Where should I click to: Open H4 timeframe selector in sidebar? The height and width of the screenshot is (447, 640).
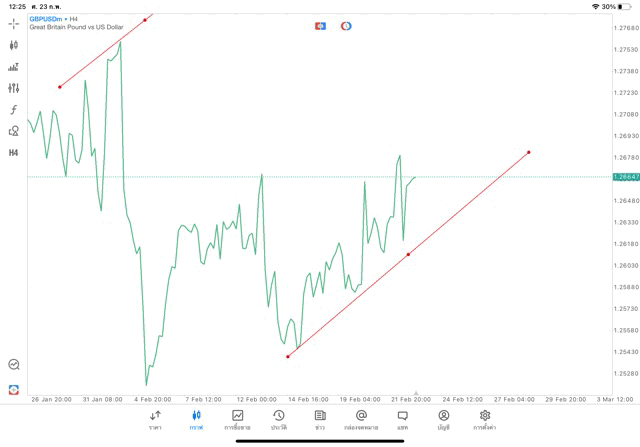[14, 153]
